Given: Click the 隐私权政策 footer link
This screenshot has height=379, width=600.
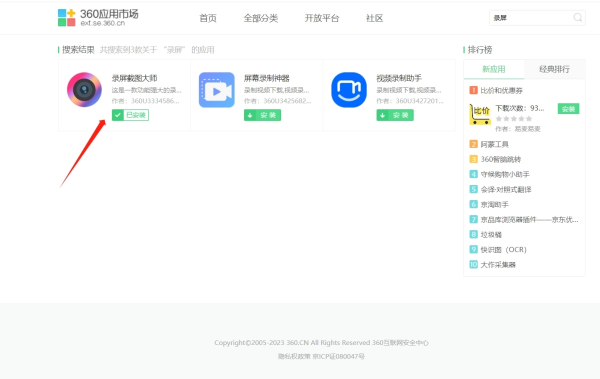Looking at the screenshot, I should [x=294, y=356].
